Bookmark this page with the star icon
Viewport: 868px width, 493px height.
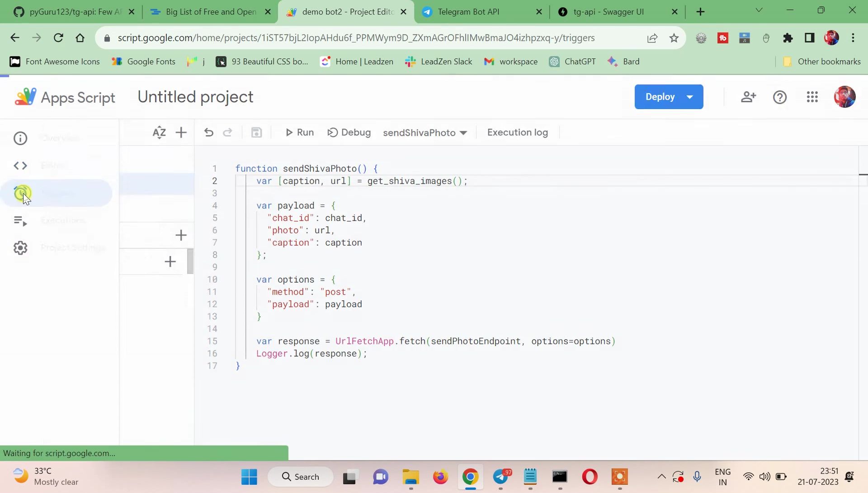tap(674, 38)
